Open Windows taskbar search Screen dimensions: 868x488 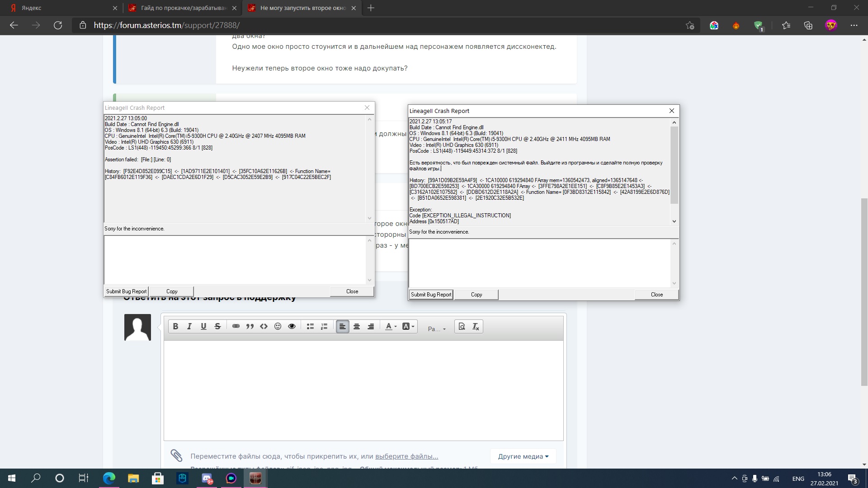pyautogui.click(x=36, y=478)
